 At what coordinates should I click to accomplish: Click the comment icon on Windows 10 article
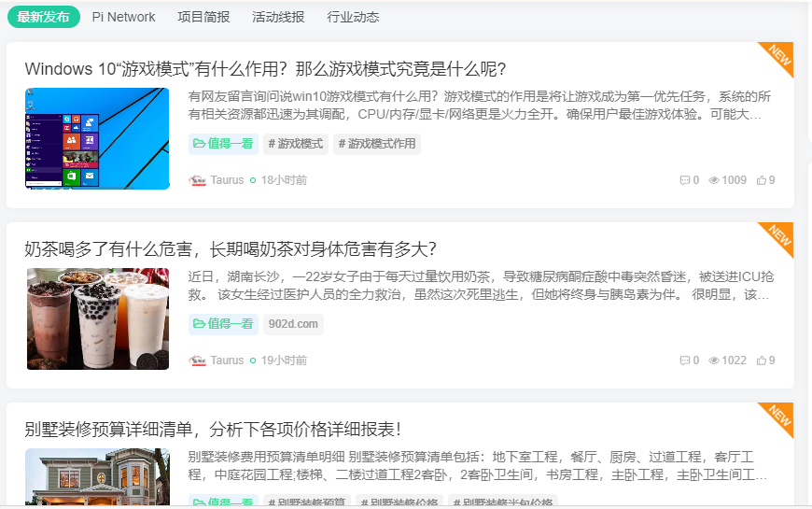(685, 180)
